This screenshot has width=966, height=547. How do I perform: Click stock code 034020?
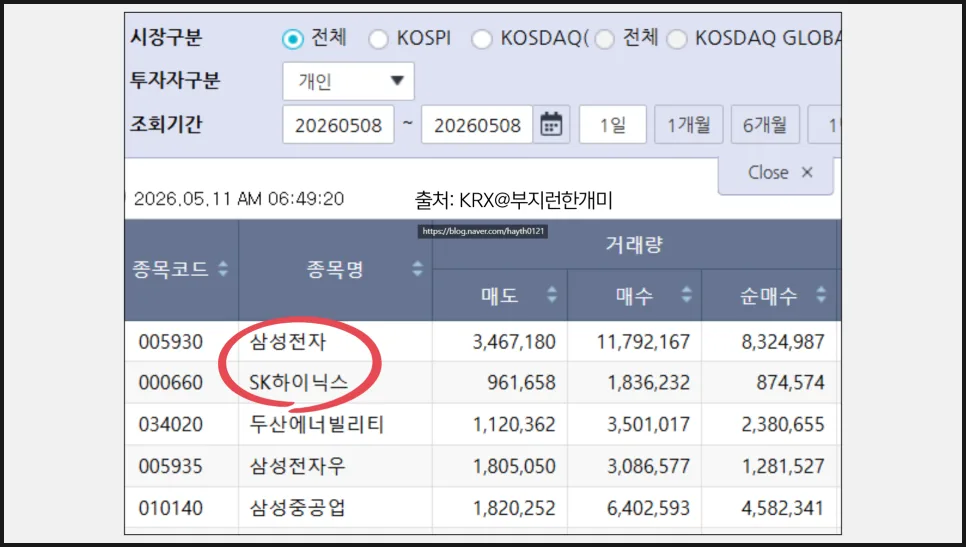point(171,424)
